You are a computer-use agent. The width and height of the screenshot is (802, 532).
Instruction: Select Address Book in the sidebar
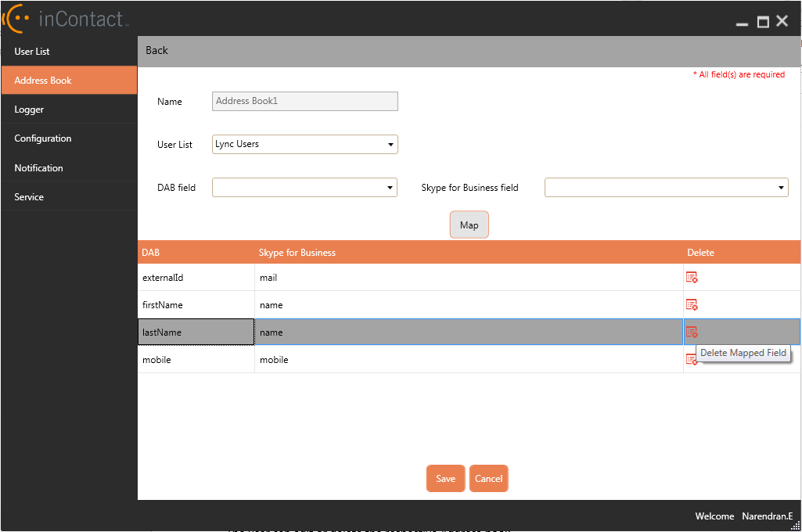[69, 81]
